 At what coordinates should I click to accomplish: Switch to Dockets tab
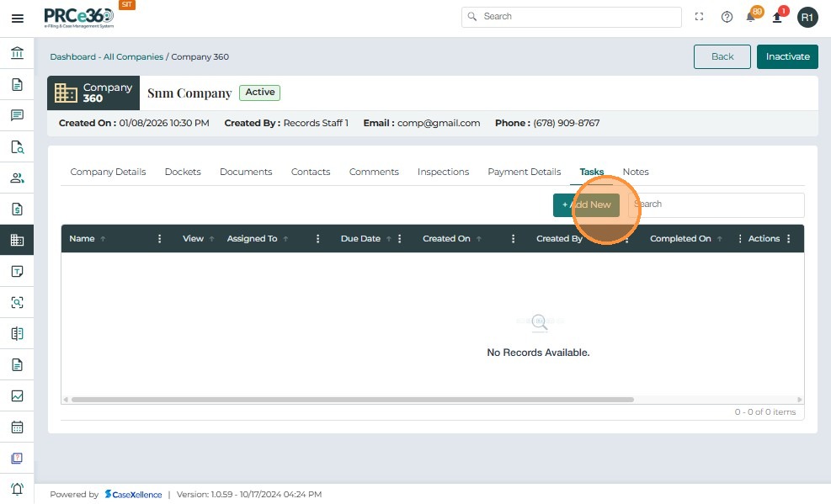click(x=183, y=172)
